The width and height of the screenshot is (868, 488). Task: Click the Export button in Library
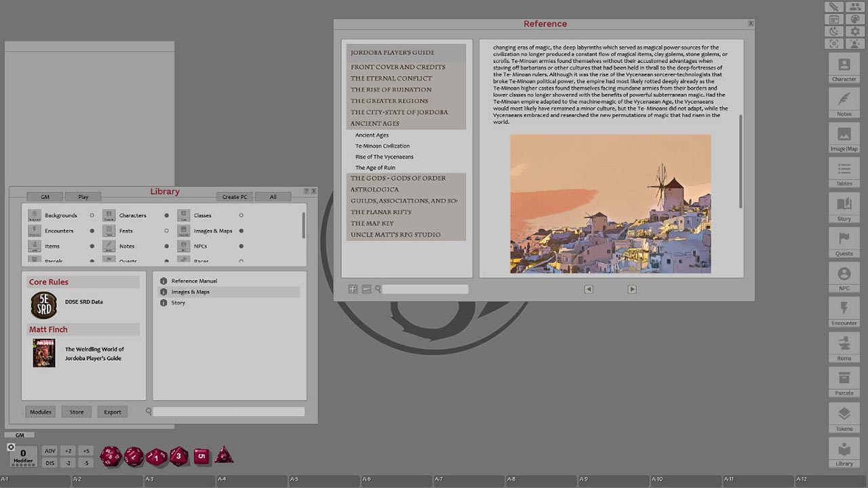pos(112,411)
